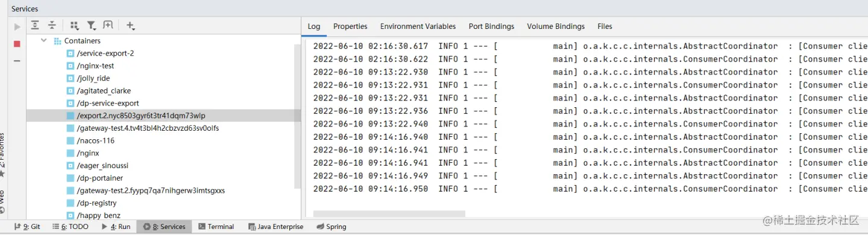
Task: Select the /nacos-116 container
Action: pos(90,140)
